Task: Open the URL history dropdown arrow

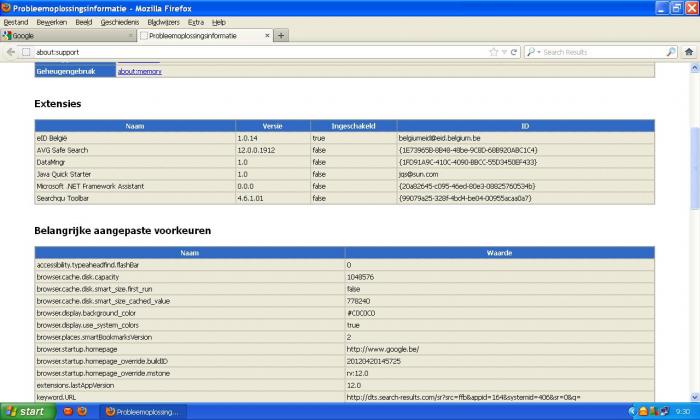Action: (x=504, y=52)
